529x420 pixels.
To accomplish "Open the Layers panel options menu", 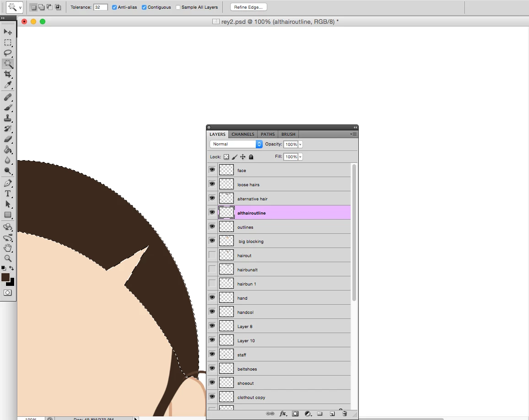I will point(353,134).
